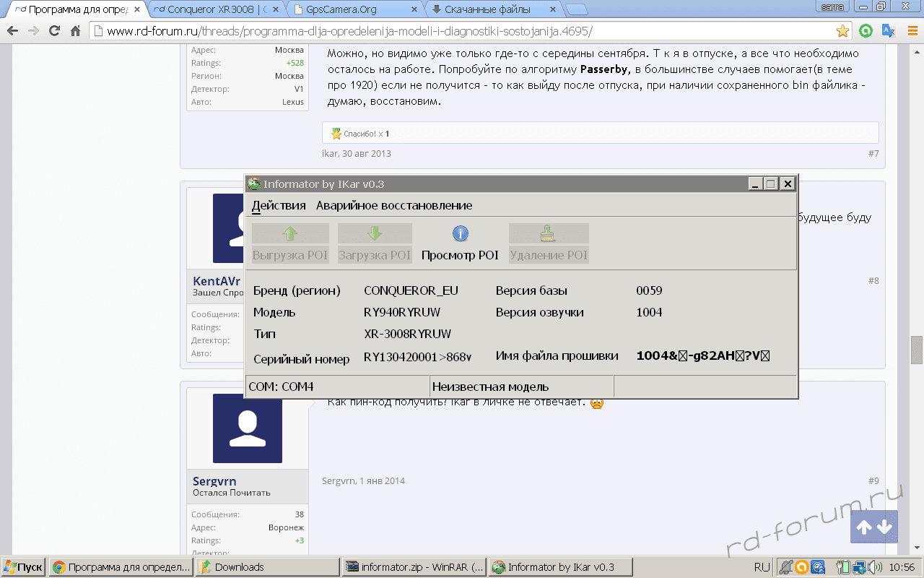Click the Выгрузка POI upload arrow
This screenshot has height=578, width=924.
tap(290, 233)
